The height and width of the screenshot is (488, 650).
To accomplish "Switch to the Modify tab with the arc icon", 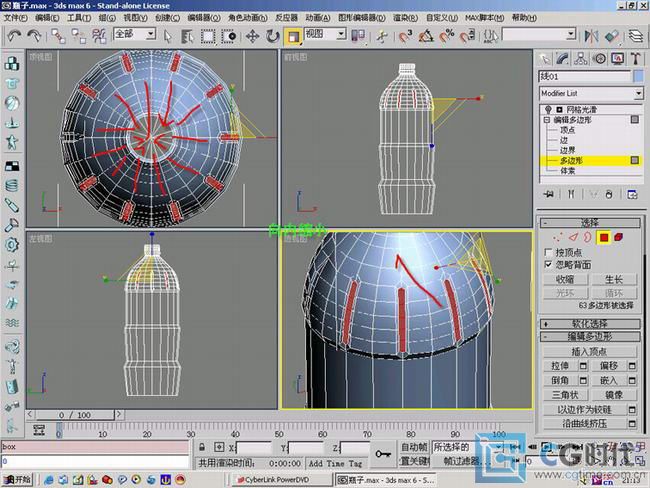I will coord(563,59).
